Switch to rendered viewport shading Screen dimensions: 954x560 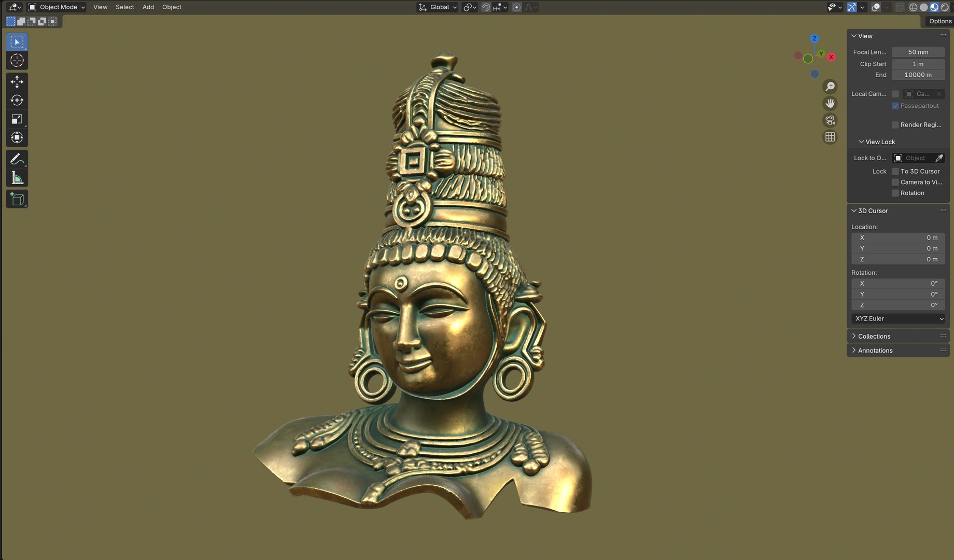[945, 7]
